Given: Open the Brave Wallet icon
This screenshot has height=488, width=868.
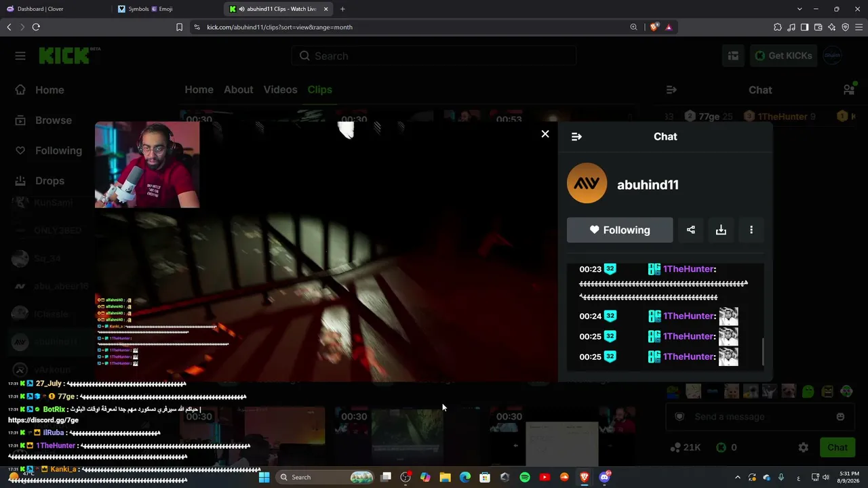Looking at the screenshot, I should pyautogui.click(x=818, y=27).
